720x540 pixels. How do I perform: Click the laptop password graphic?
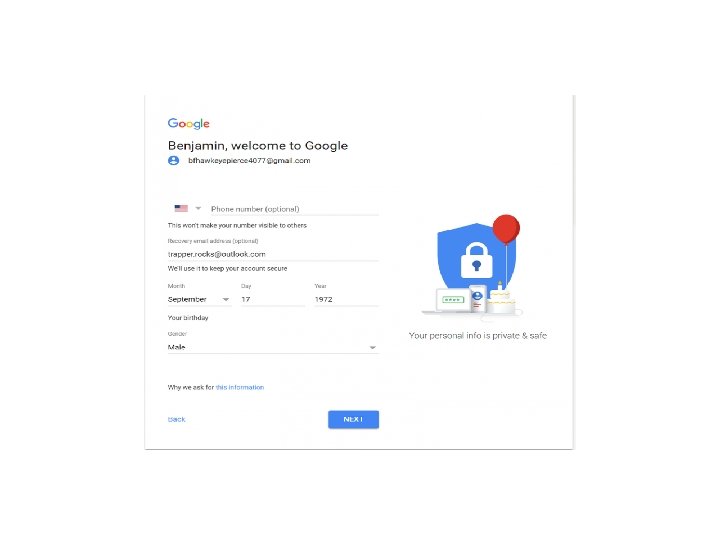452,300
